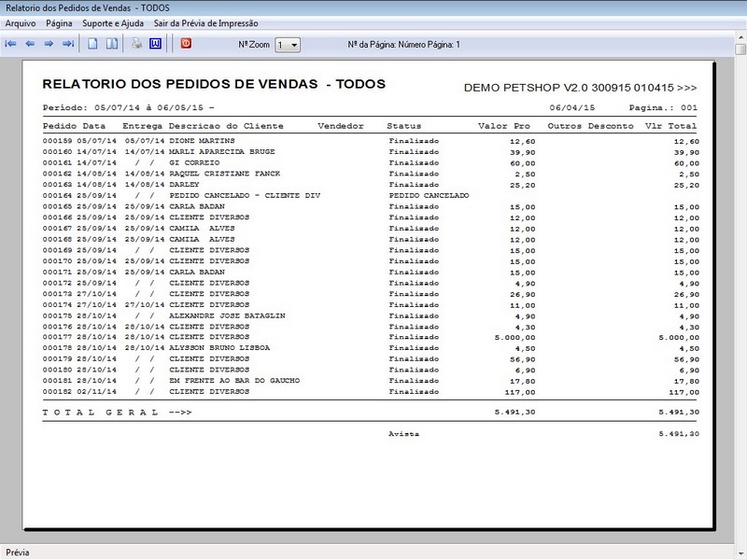Print the report with printer icon

coord(137,44)
